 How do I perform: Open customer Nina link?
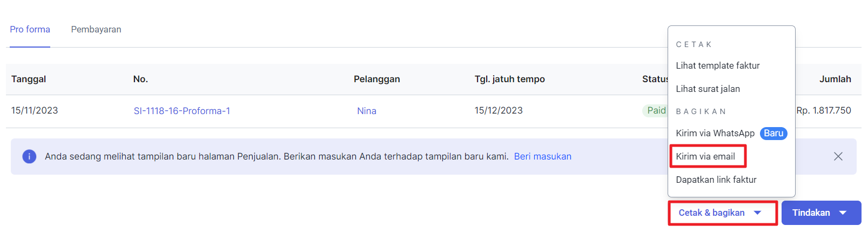[x=366, y=111]
